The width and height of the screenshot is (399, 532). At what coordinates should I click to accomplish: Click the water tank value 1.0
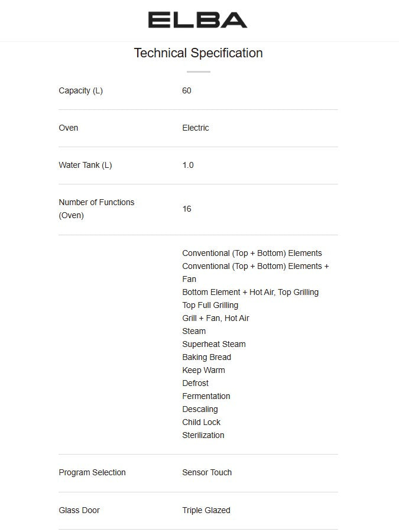pyautogui.click(x=188, y=165)
